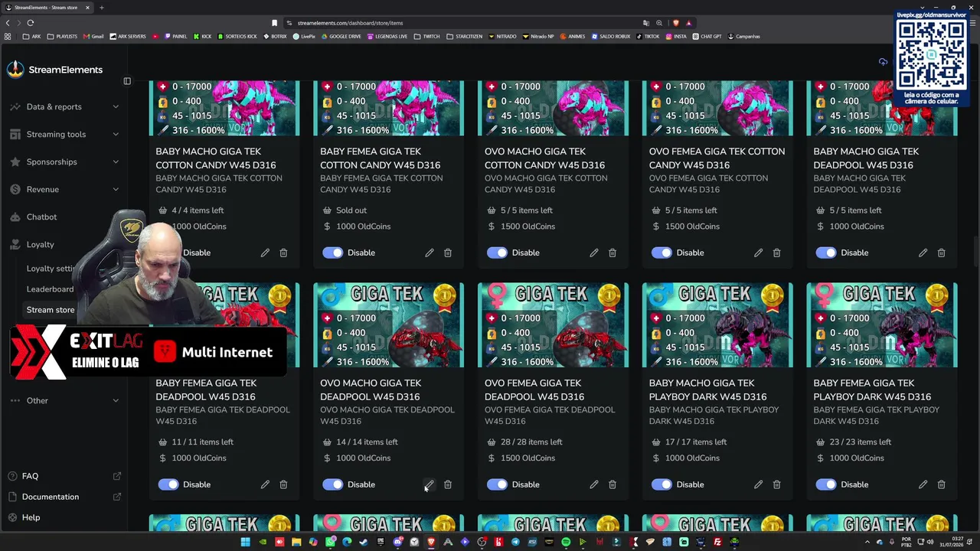
Task: Open the Documentation link
Action: pos(64,497)
